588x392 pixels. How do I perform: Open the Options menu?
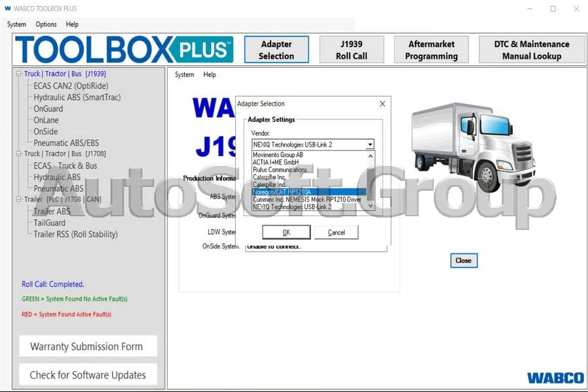(46, 24)
